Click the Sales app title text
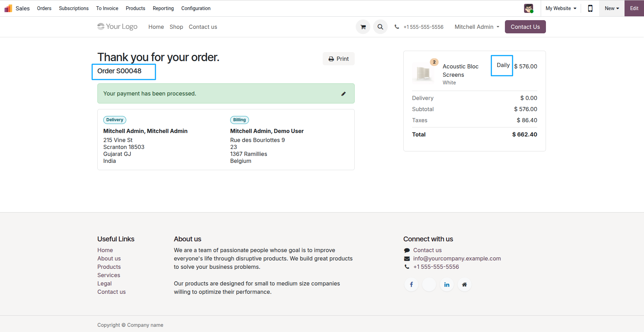Screen dimensions: 644x332 [23, 8]
